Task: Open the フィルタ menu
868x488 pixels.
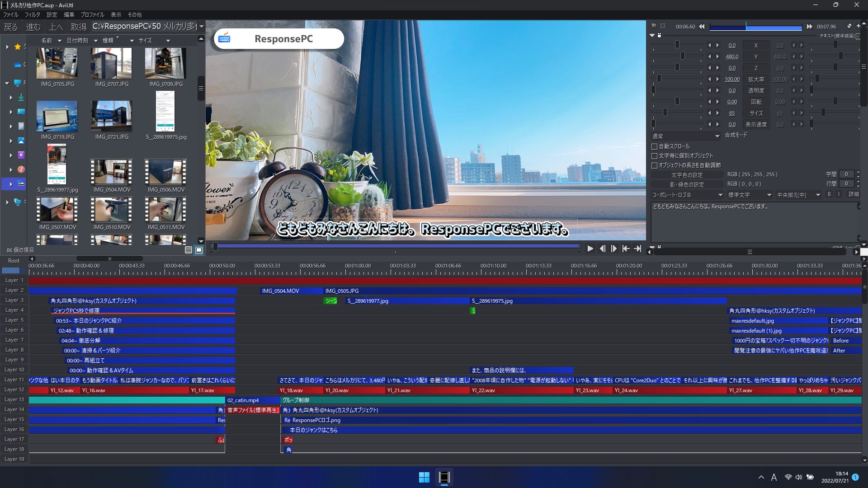Action: click(32, 14)
